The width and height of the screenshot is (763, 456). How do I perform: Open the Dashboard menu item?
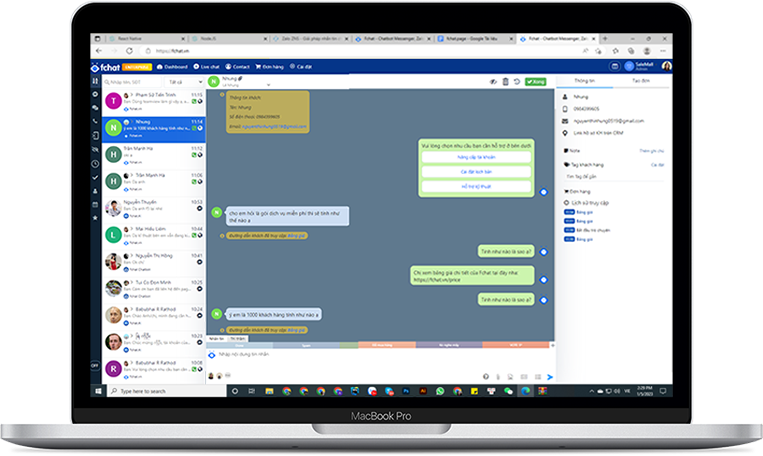point(175,67)
